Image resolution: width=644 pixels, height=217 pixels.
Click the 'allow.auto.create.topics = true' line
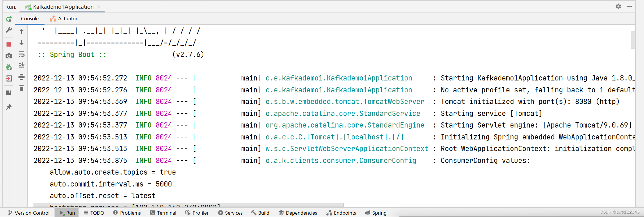click(x=113, y=172)
